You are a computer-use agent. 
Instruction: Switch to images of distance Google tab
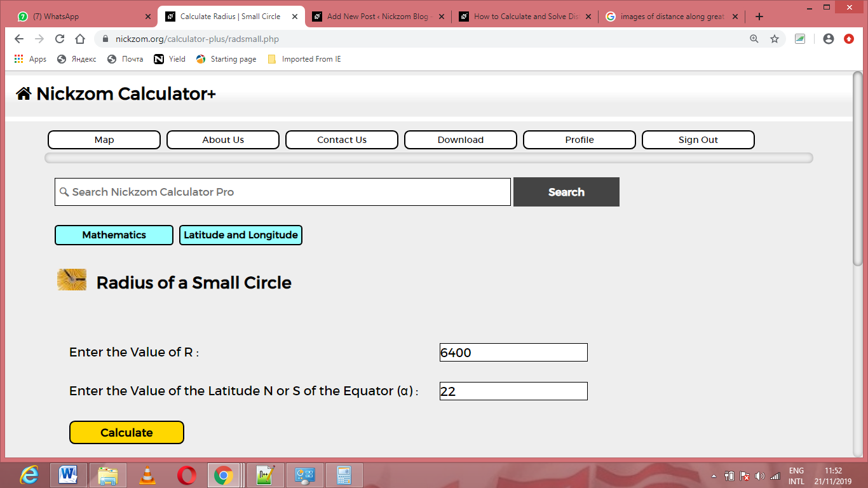pos(672,17)
